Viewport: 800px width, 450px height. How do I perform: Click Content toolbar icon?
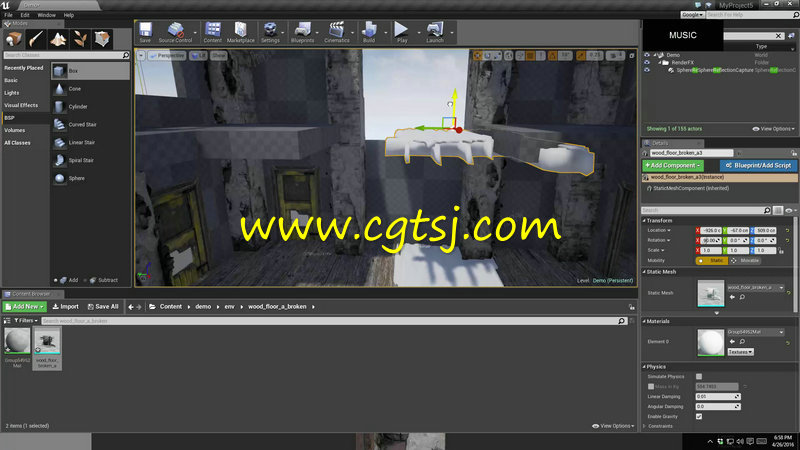[x=213, y=32]
